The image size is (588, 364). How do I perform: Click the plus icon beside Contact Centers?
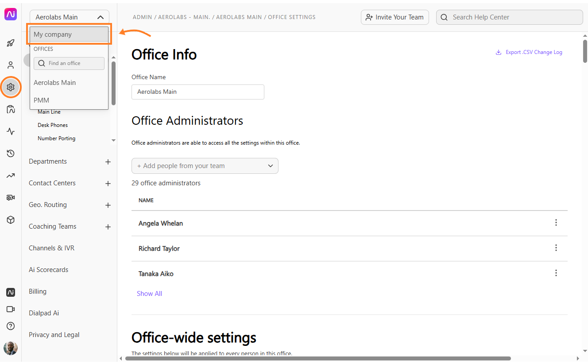108,184
